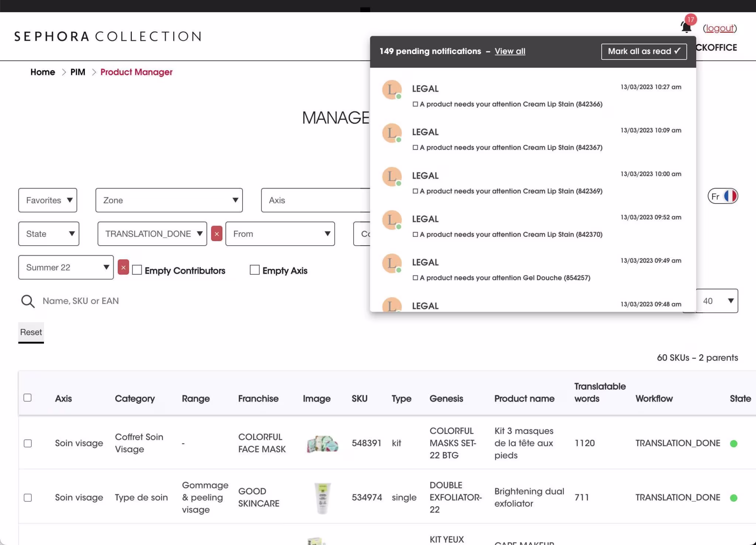Click LEGAL avatar for Cream Lip Stain (842370)

click(392, 220)
